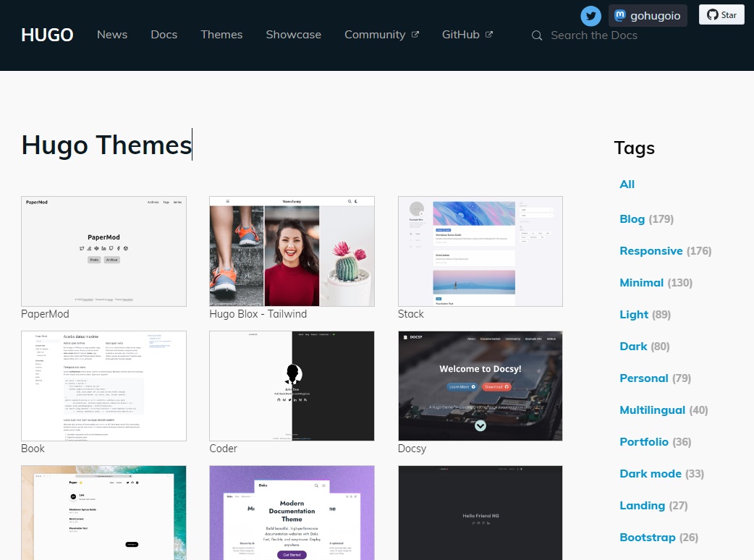Open the PaperMod theme thumbnail
754x560 pixels.
[104, 251]
